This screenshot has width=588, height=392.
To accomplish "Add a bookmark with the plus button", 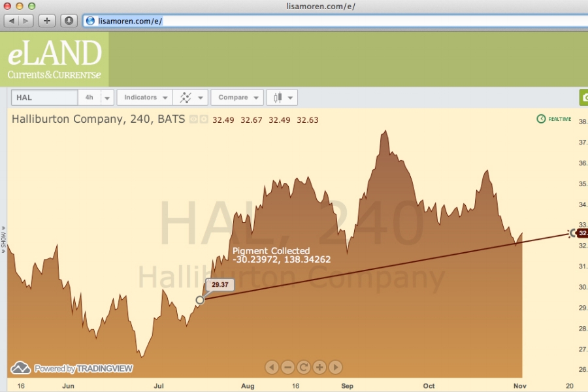I will pos(47,21).
